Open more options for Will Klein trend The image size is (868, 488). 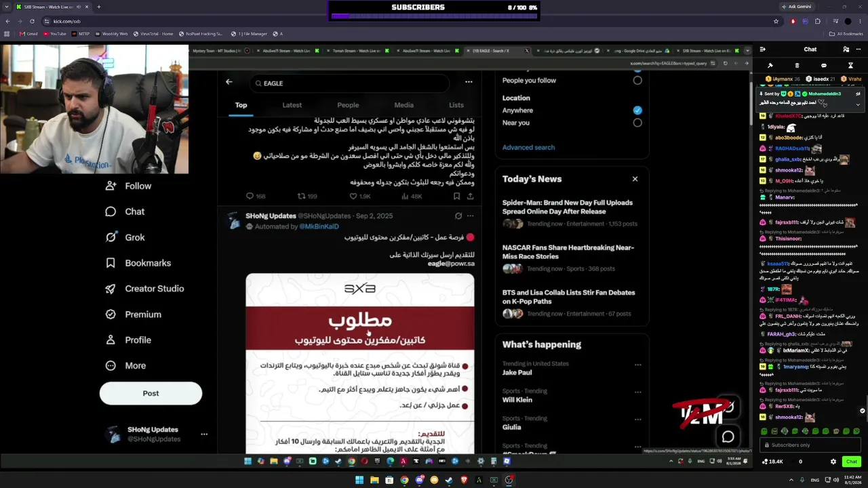pos(637,392)
